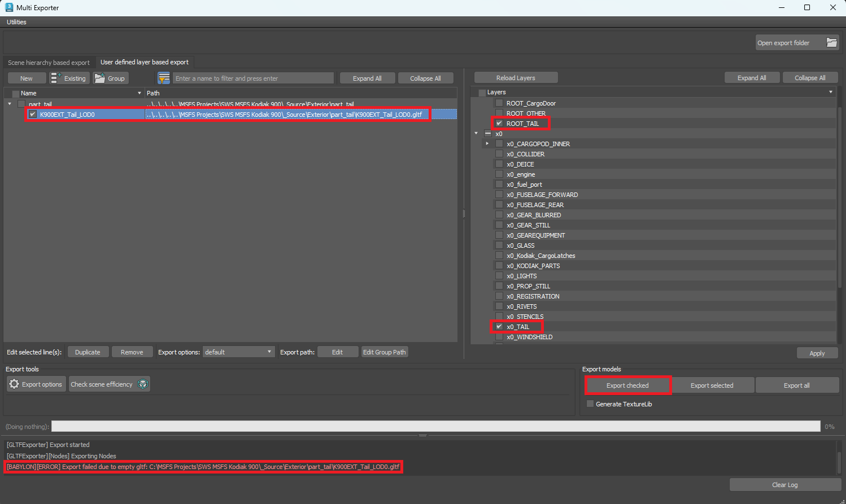
Task: Toggle the K900EXT_Tail_LOD0 export checkbox
Action: [x=33, y=114]
